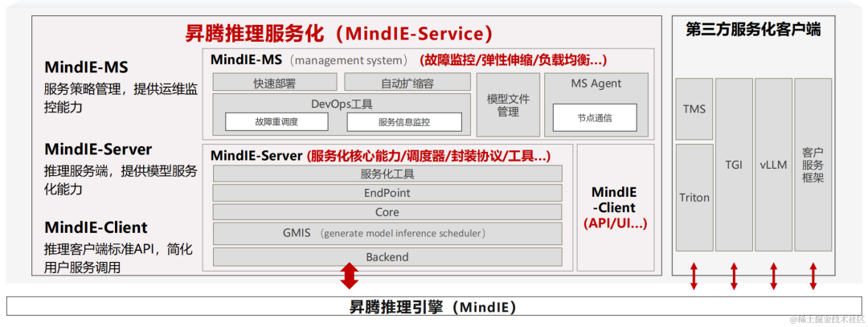This screenshot has width=868, height=327.
Task: Click the Core layer bar
Action: point(387,212)
